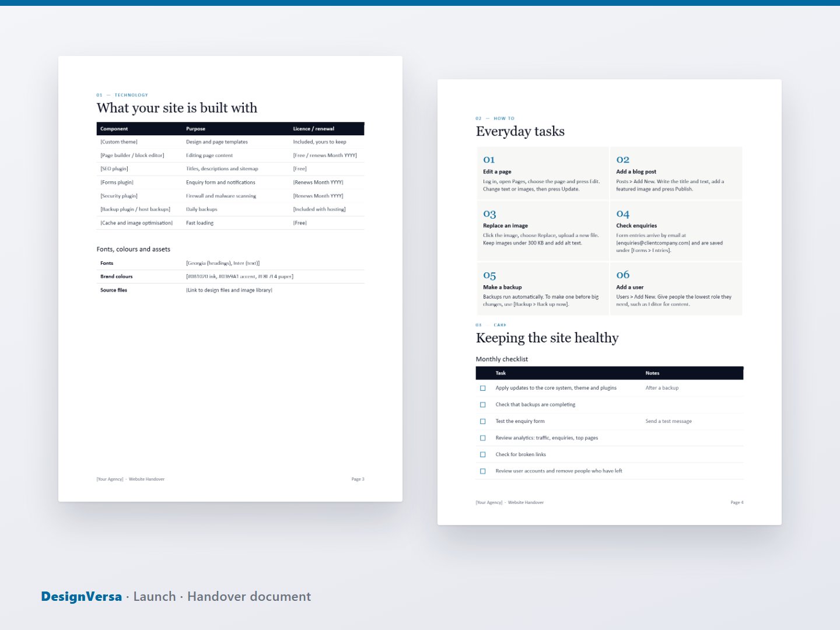
Task: Click the "Add a blog post" card title
Action: [x=636, y=172]
